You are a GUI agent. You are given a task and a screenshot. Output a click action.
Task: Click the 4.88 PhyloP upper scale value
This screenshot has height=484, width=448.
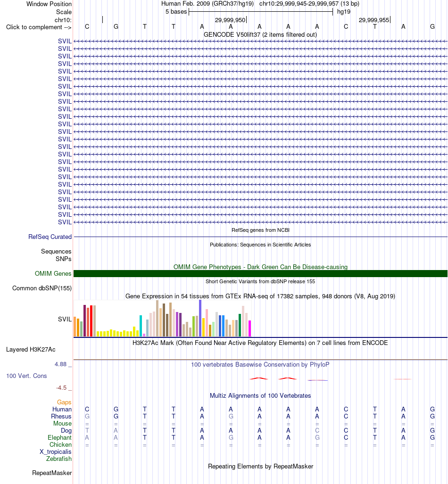coord(60,364)
